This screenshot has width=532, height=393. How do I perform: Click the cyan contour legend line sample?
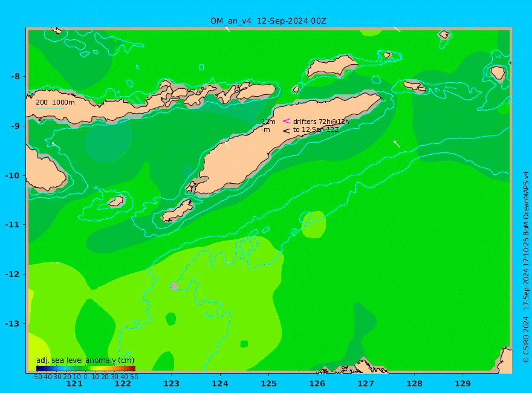pyautogui.click(x=50, y=109)
